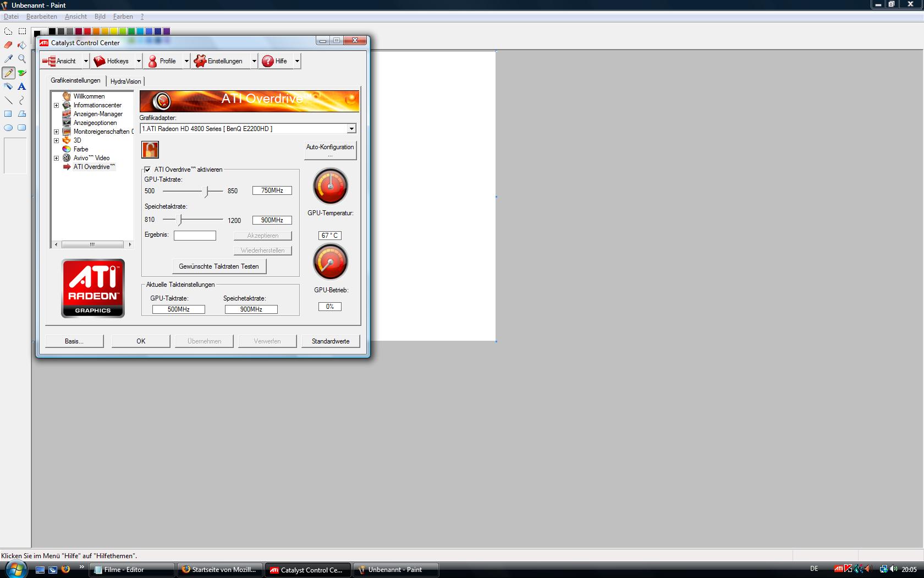The image size is (924, 578).
Task: Select the Line tool in Paint
Action: 8,100
